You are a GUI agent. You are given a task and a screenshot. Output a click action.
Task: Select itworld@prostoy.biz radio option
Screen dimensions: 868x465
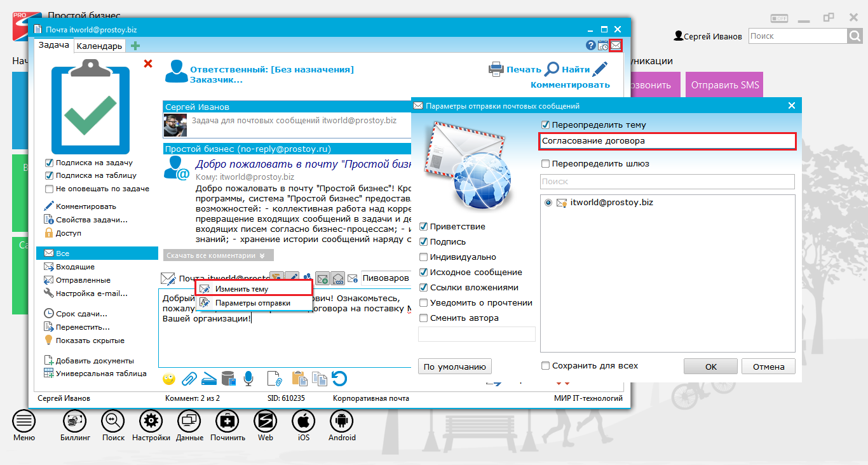coord(548,203)
